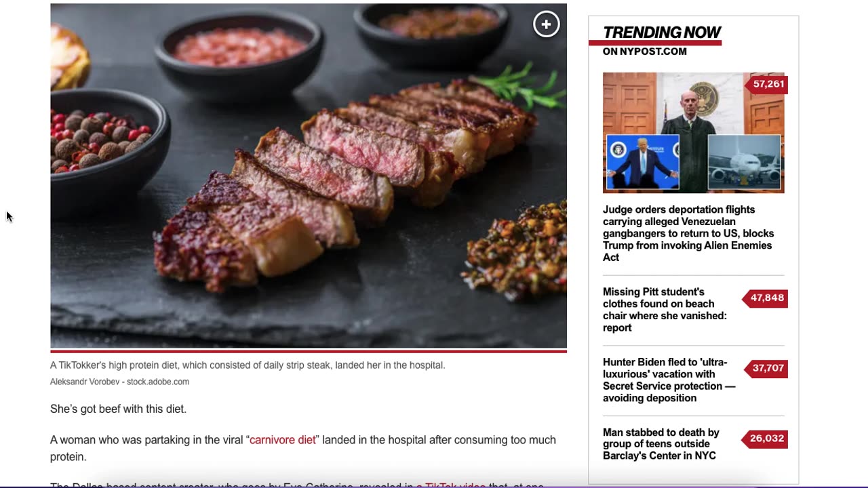Image resolution: width=868 pixels, height=488 pixels.
Task: Open the Man stabbed near Barclay's Center story
Action: 661,444
